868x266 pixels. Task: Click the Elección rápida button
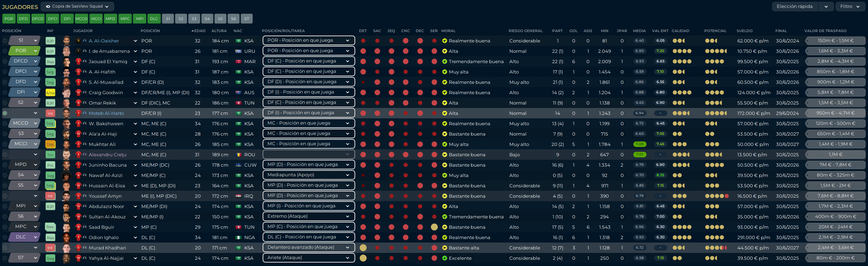click(795, 6)
